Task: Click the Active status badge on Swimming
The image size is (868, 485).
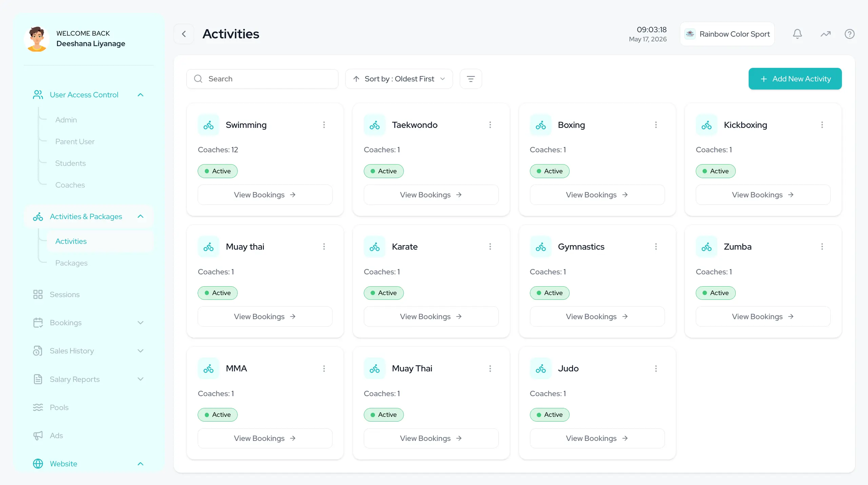Action: click(218, 171)
